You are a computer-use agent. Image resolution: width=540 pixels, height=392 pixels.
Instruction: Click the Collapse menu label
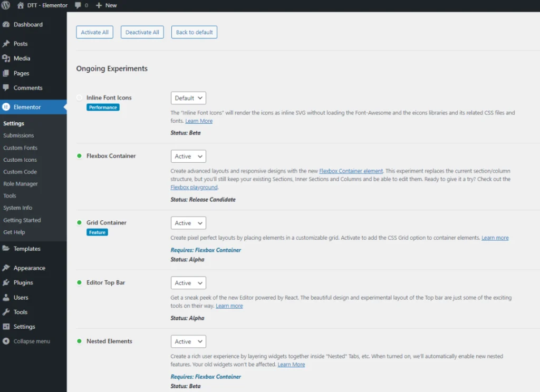pyautogui.click(x=32, y=341)
